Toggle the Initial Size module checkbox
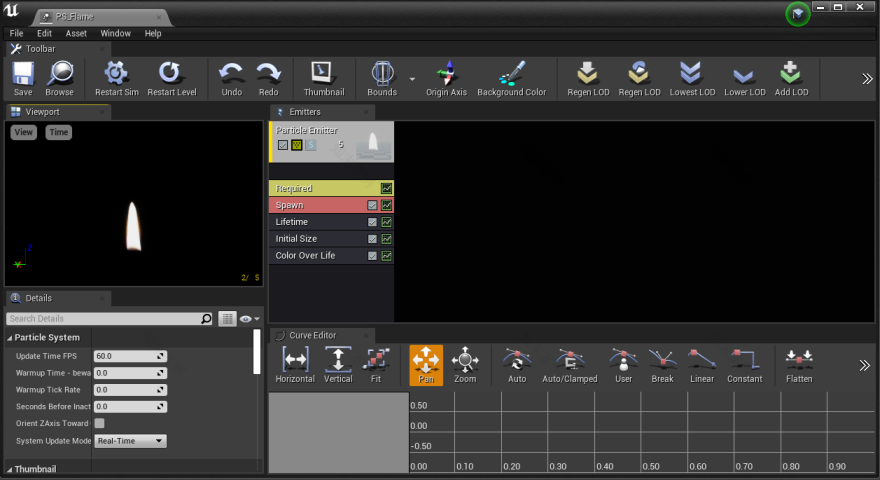The height and width of the screenshot is (480, 880). pyautogui.click(x=372, y=239)
